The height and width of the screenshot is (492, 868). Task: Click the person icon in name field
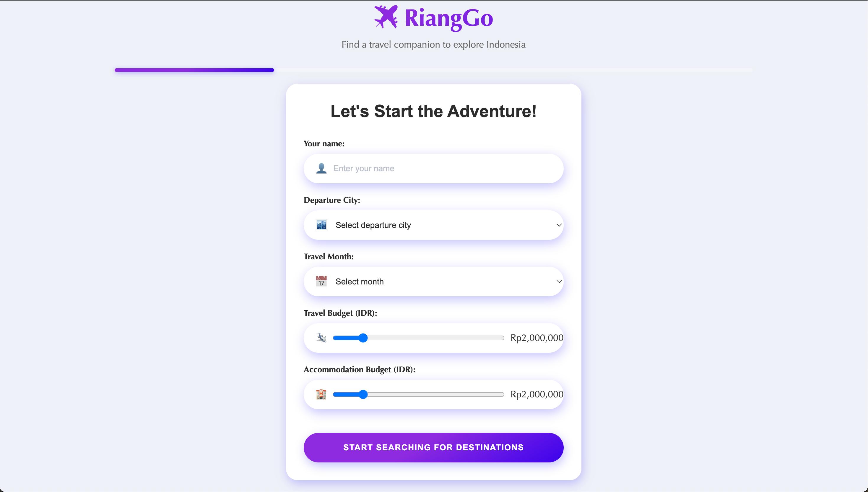(x=321, y=168)
